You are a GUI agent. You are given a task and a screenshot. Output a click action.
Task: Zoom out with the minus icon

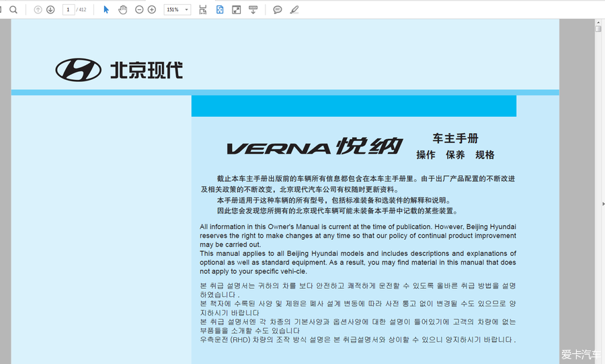coord(139,9)
